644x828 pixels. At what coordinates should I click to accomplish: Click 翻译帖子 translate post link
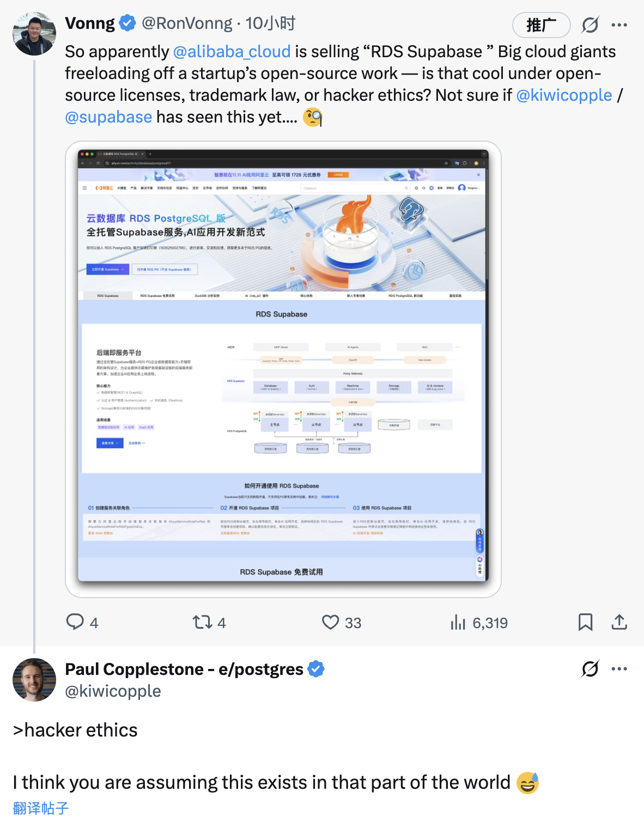pyautogui.click(x=41, y=808)
